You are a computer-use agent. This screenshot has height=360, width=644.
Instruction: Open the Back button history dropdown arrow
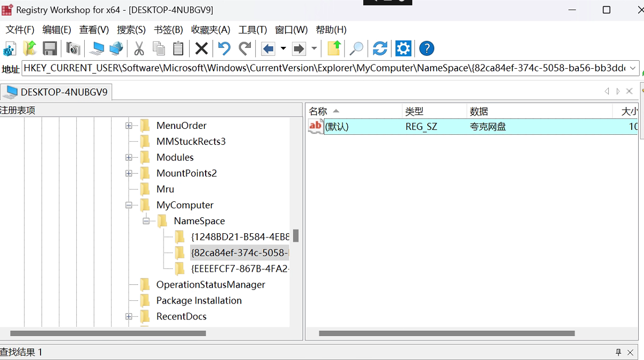[x=283, y=49]
